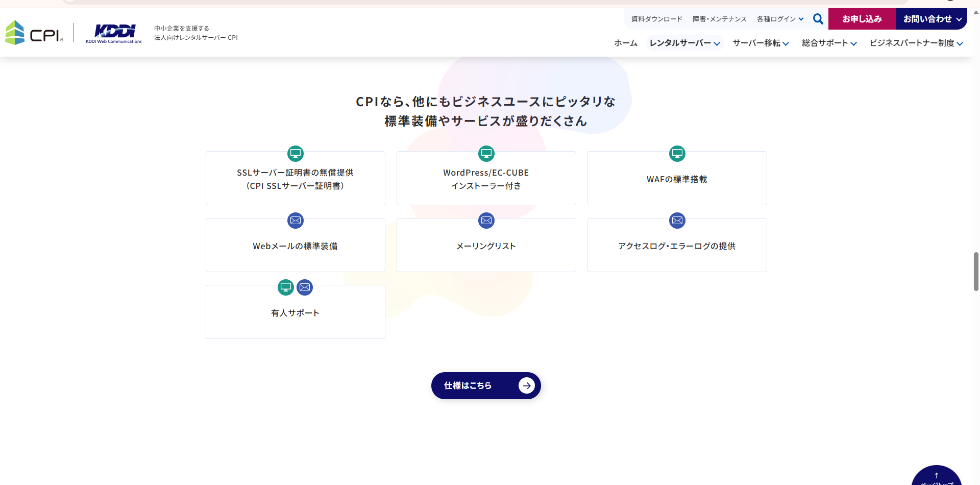Expand the 各種ログイン dropdown

[780, 19]
